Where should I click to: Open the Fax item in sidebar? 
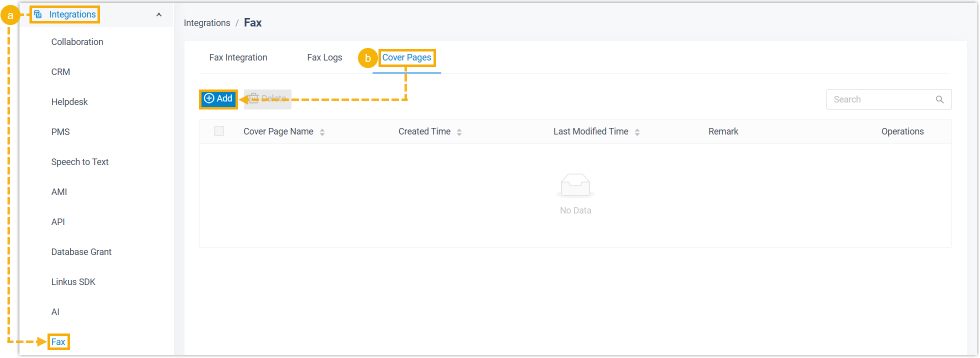tap(58, 342)
